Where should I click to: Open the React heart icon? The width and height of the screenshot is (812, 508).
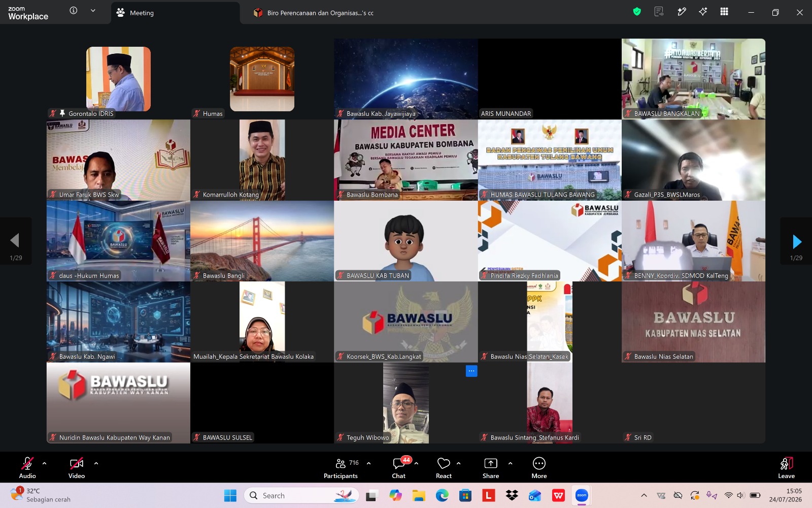click(444, 463)
